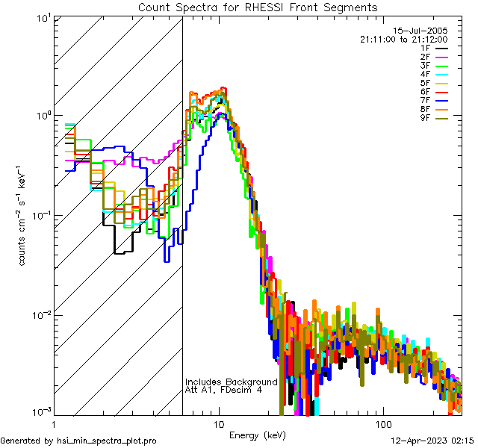This screenshot has height=448, width=478.
Task: Click the 100 tick label on x-axis
Action: pyautogui.click(x=382, y=423)
